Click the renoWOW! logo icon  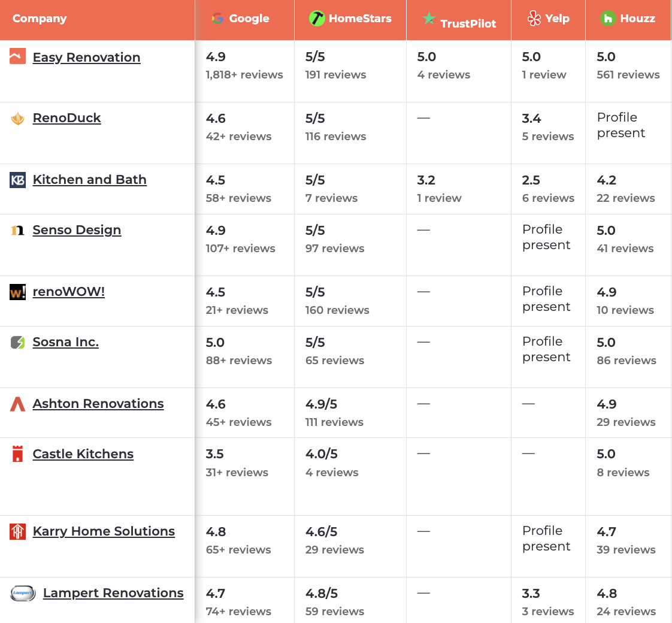[17, 292]
